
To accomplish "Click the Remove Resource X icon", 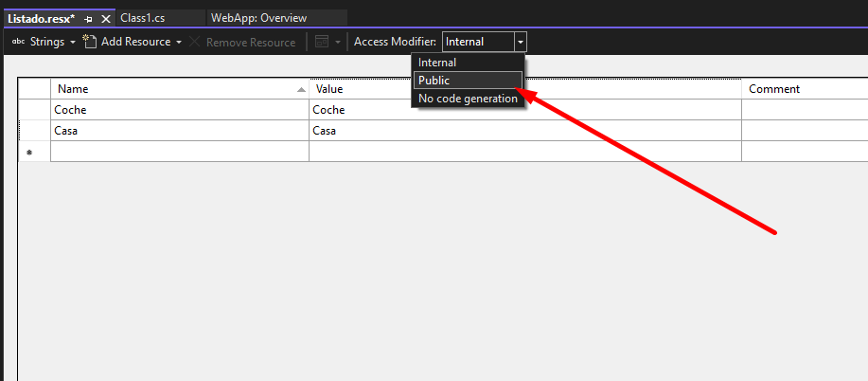I will [x=196, y=42].
